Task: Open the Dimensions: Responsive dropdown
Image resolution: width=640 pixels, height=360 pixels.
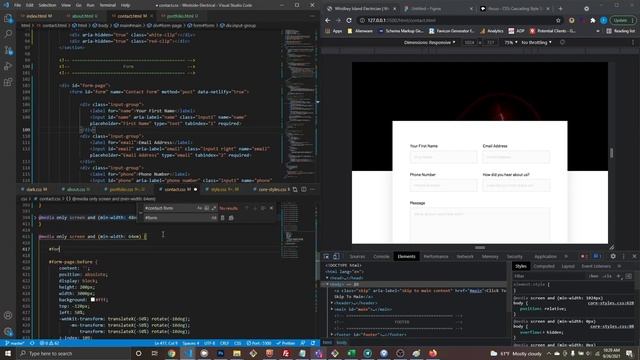Action: [x=429, y=42]
